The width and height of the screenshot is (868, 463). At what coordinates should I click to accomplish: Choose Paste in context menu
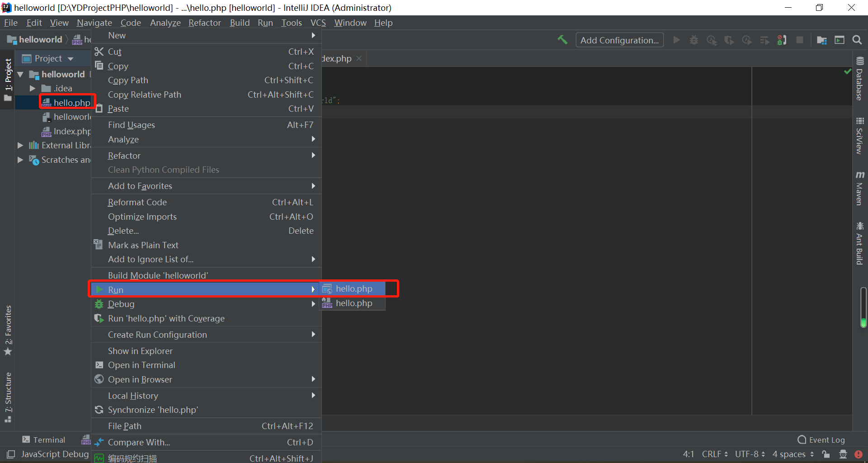[x=206, y=109]
